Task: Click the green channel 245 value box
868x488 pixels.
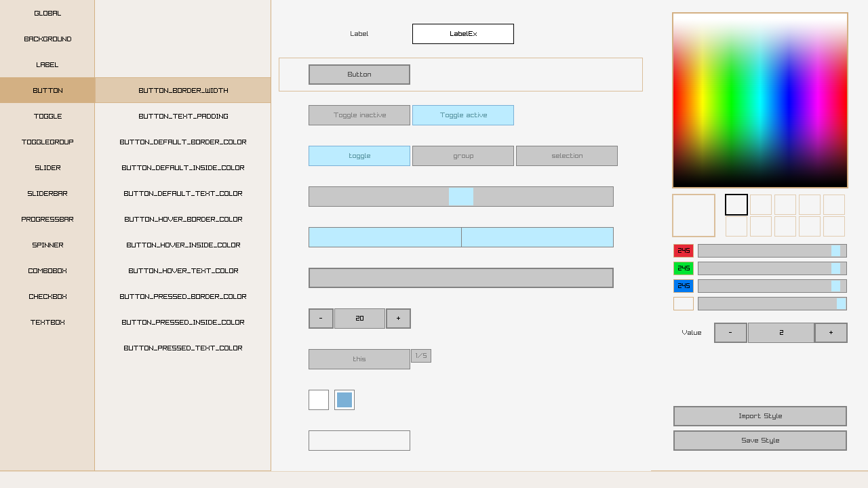Action: click(684, 268)
